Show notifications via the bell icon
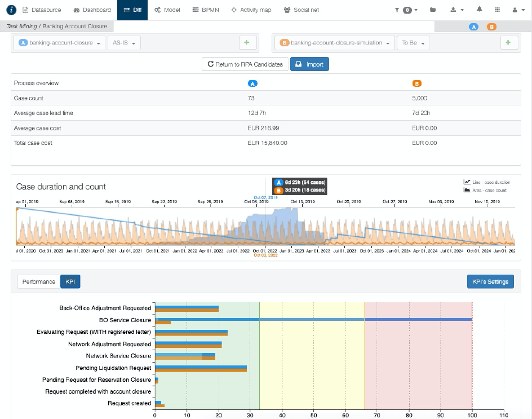The height and width of the screenshot is (419, 532). tap(479, 10)
